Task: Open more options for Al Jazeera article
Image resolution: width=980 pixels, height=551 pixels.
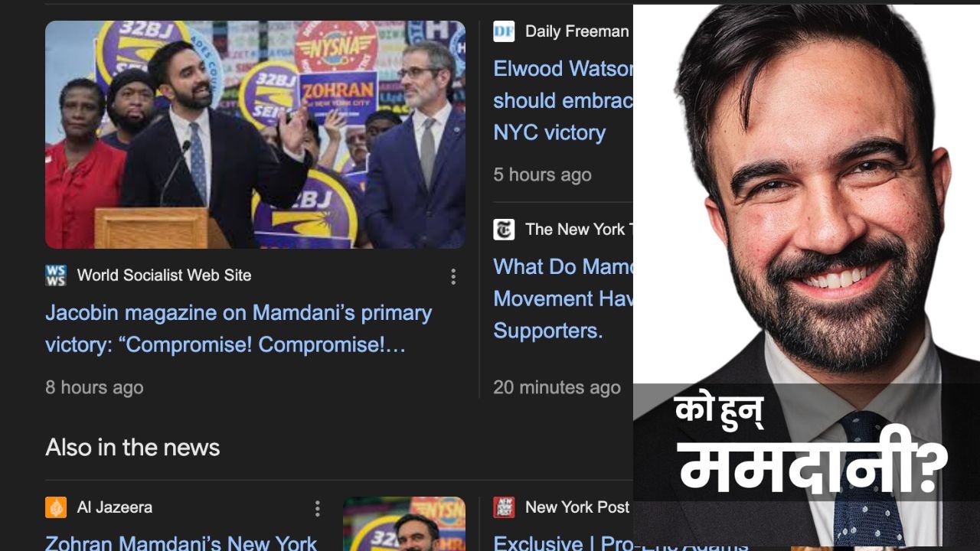Action: [x=317, y=508]
